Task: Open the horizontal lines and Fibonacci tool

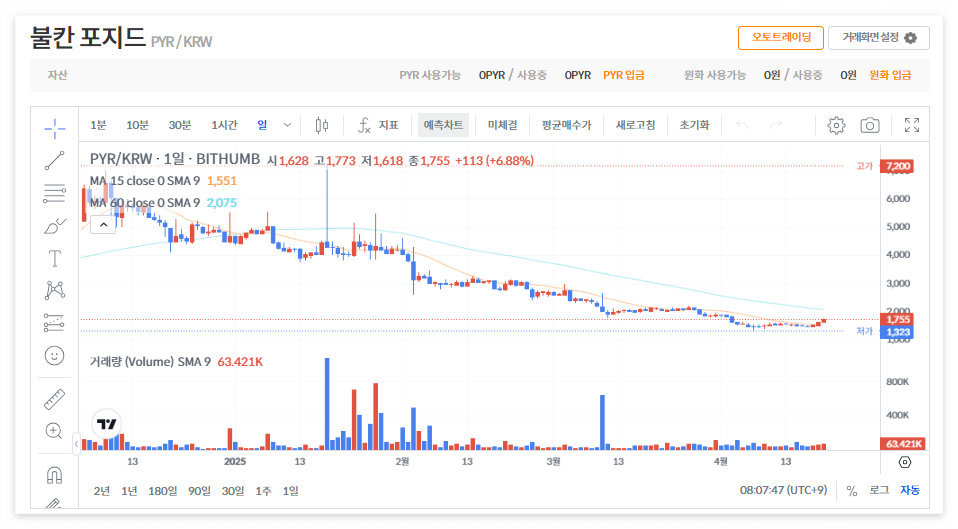Action: point(54,194)
